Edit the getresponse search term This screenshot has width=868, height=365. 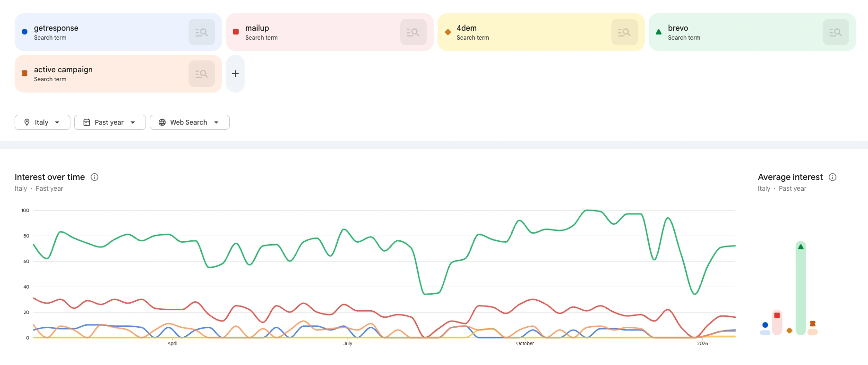click(56, 28)
